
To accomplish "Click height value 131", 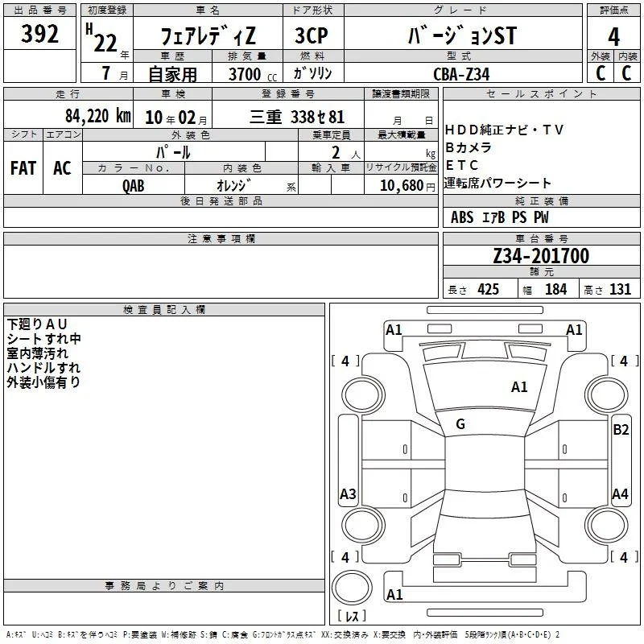I will (620, 289).
